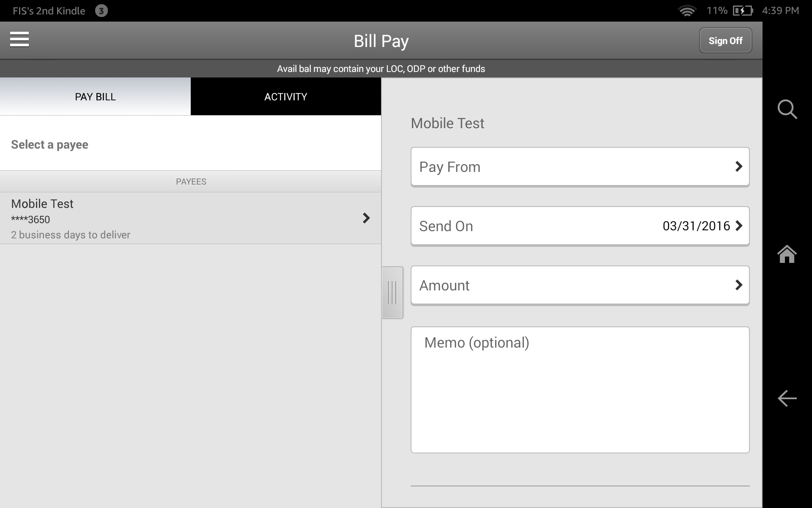Select the home icon in the sidebar
The image size is (812, 508).
pyautogui.click(x=787, y=254)
